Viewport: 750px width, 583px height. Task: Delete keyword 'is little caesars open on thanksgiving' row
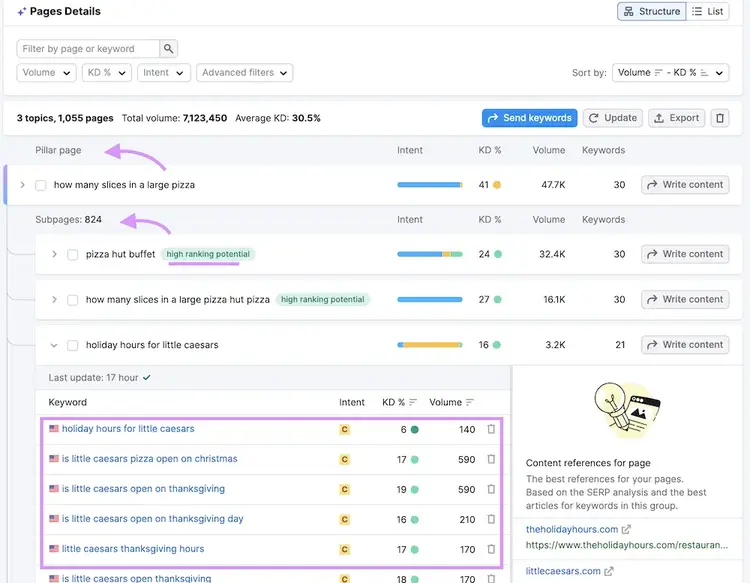(x=491, y=489)
